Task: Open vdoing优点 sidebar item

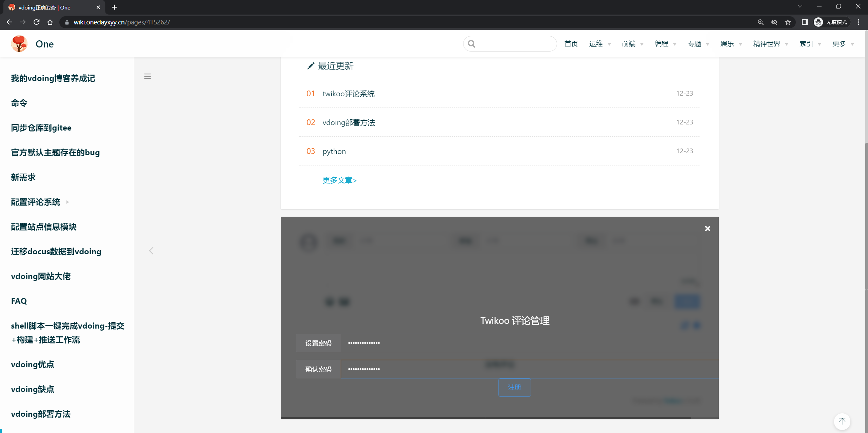Action: (33, 365)
